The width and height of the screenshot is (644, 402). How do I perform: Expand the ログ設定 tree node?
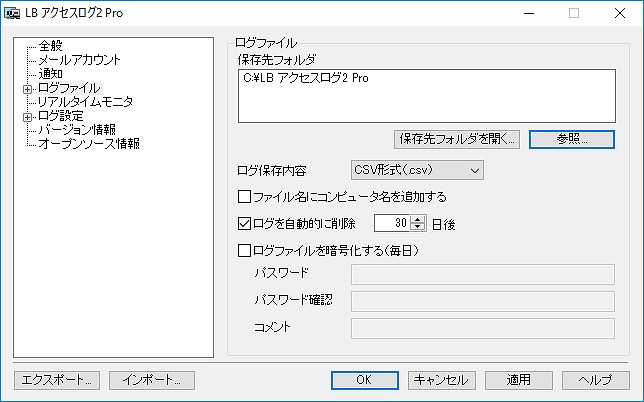[28, 117]
